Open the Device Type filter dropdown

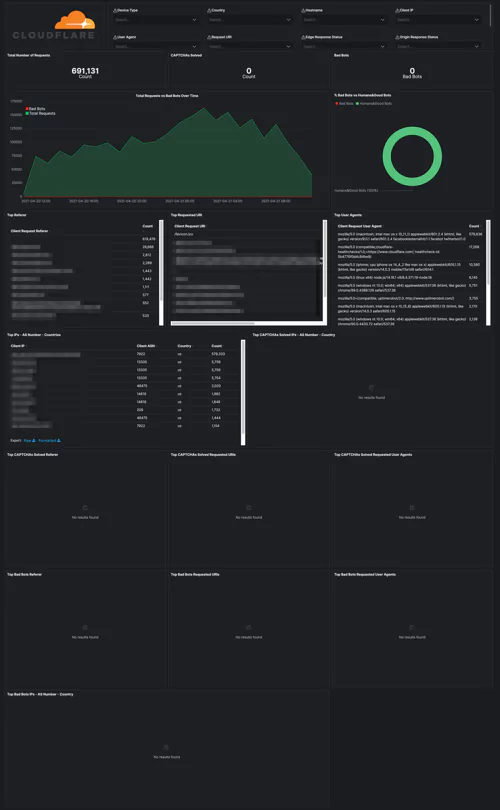tap(155, 20)
